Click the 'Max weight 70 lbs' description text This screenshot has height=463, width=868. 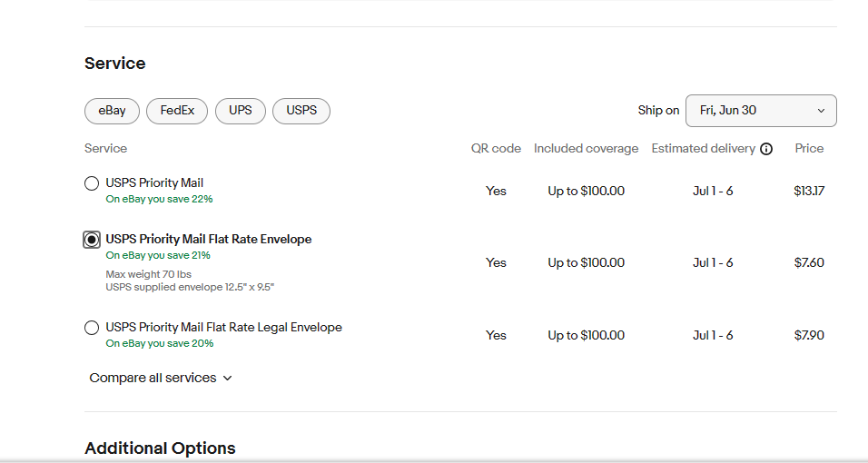click(148, 274)
